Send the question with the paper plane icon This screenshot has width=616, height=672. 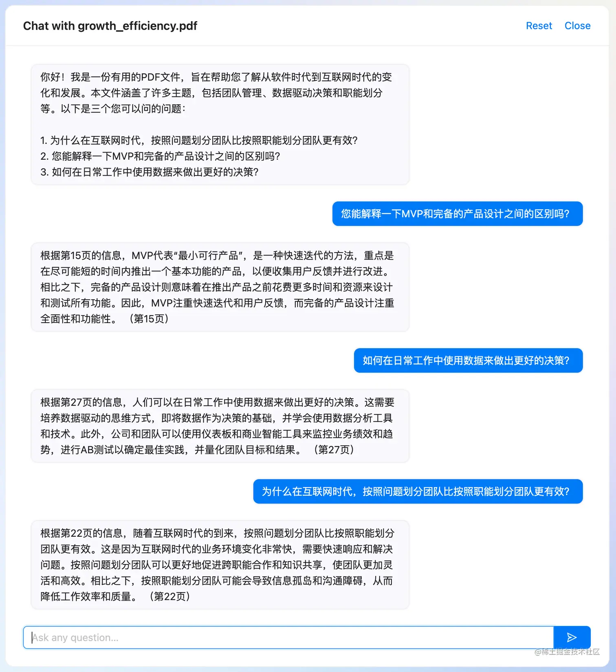572,637
